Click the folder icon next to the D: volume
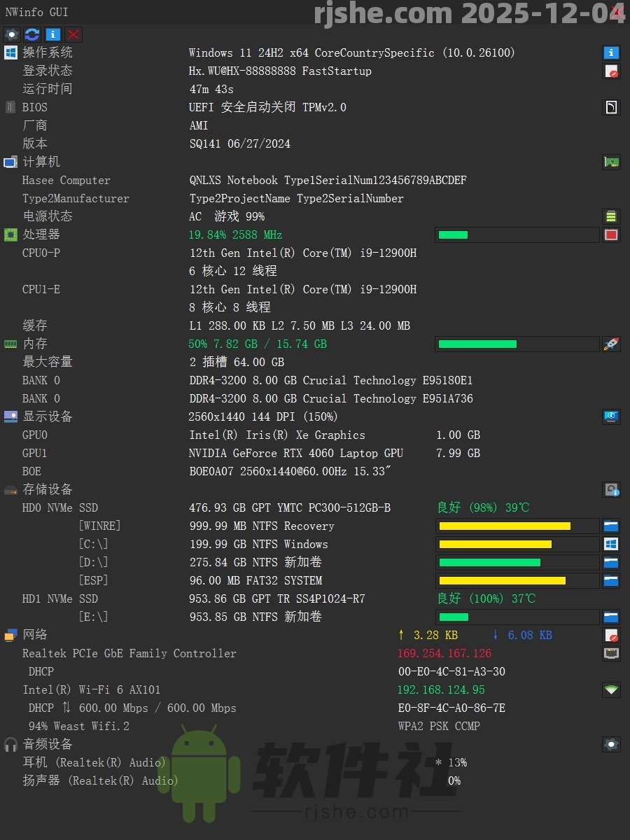 pos(610,562)
